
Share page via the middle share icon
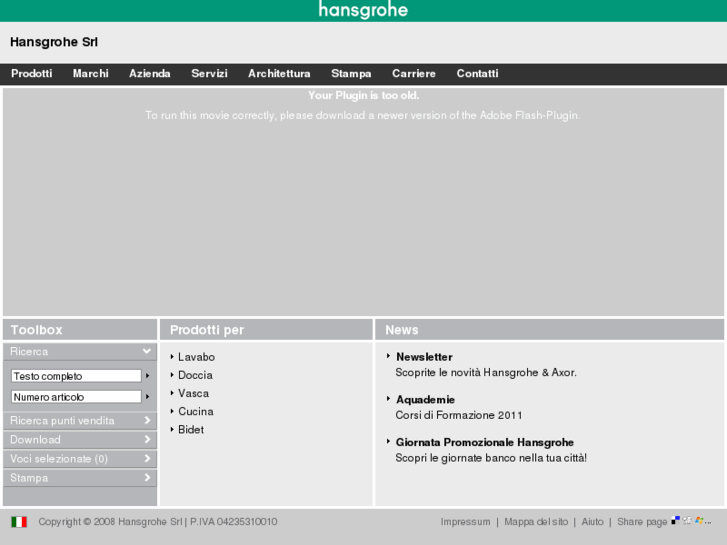687,520
